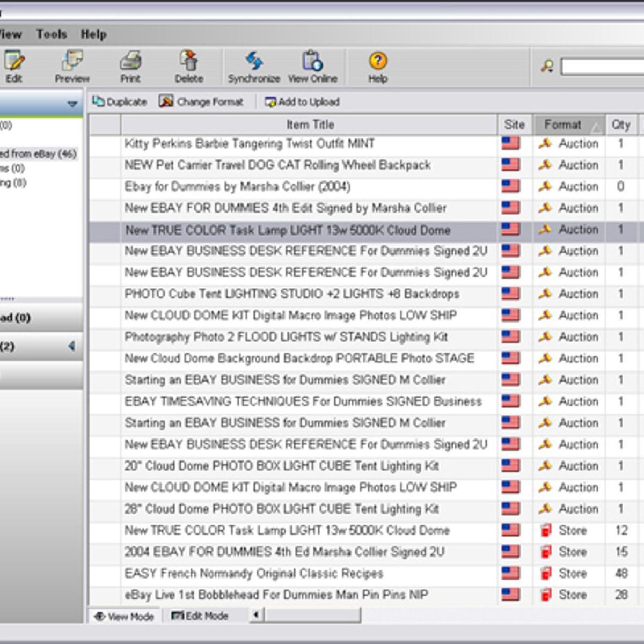Select '28" Cloud Dome PHOTO BOX' row
This screenshot has height=644, width=644.
(x=309, y=508)
